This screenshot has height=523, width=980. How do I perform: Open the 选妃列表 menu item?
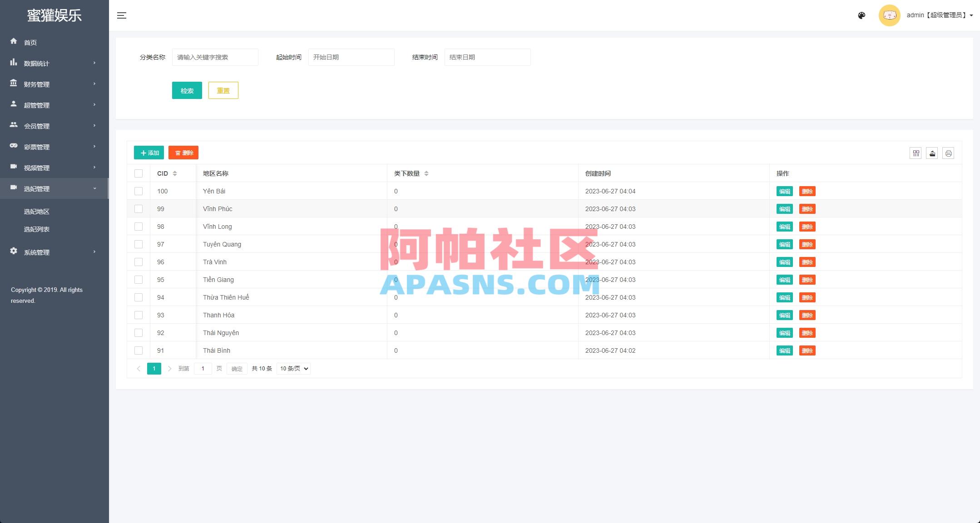(36, 229)
